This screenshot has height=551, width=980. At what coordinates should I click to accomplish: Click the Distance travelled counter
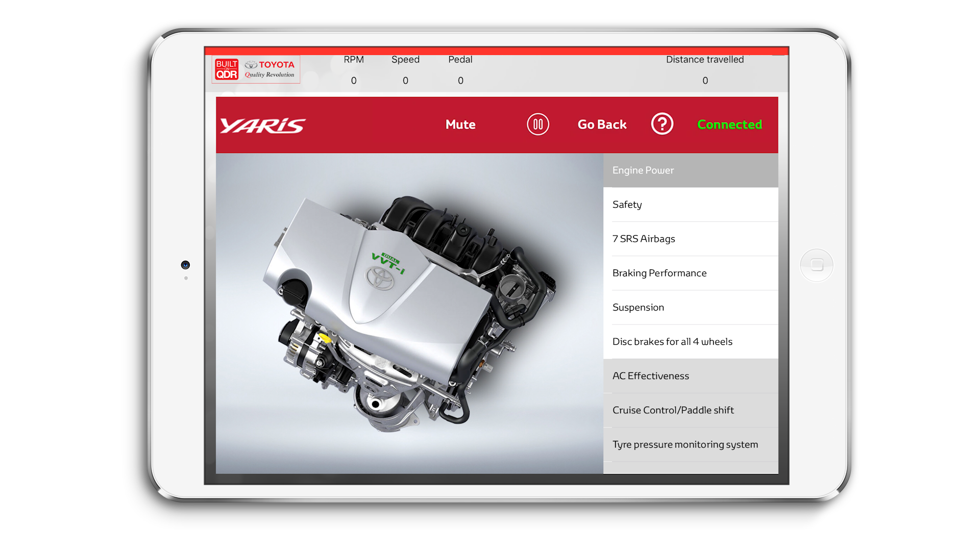[x=705, y=80]
